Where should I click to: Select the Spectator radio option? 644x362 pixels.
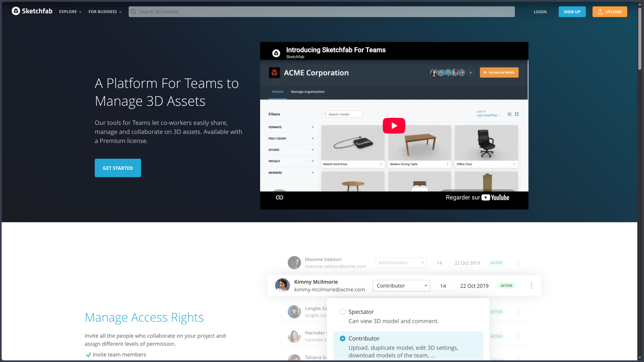[x=342, y=312]
